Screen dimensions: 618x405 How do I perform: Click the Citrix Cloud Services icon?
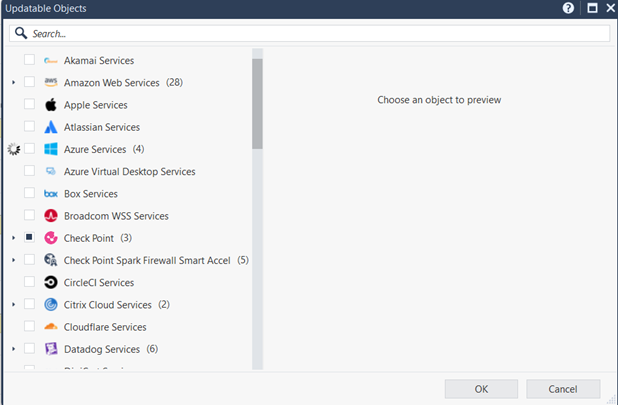(x=51, y=305)
